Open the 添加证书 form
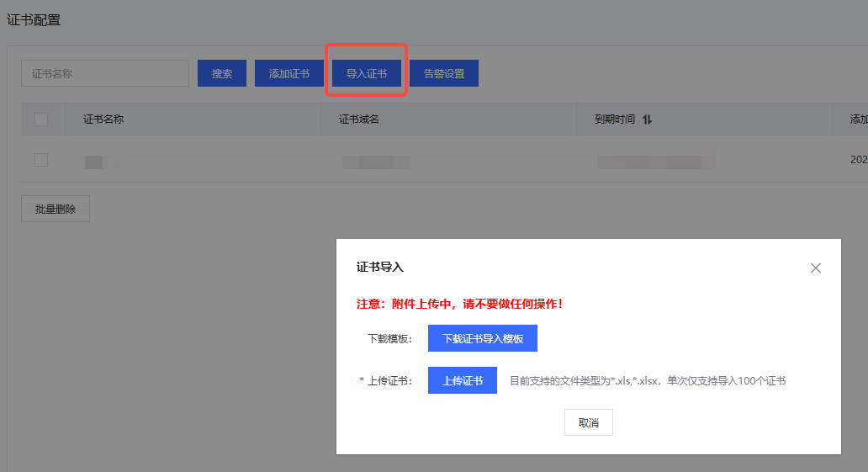Image resolution: width=868 pixels, height=472 pixels. click(x=289, y=73)
